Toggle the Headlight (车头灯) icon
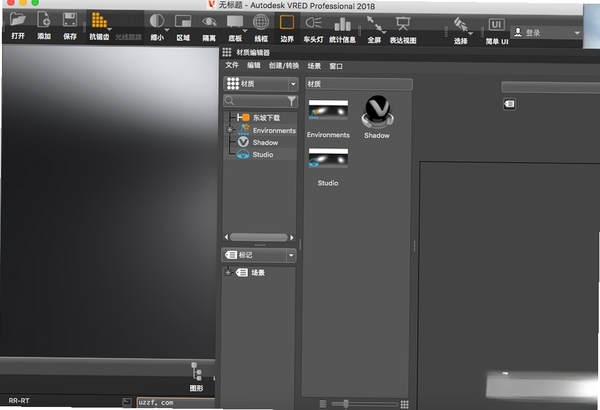Screen dimensions: 600x410 point(313,23)
